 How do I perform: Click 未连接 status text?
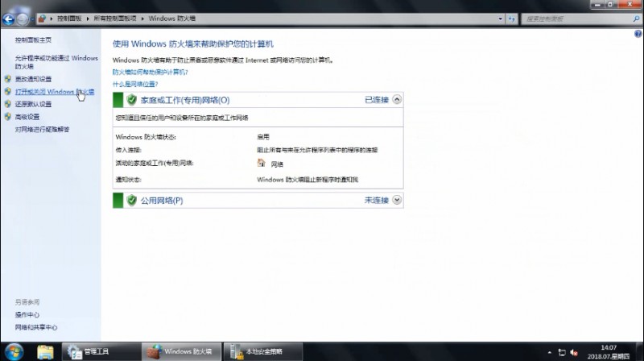coord(377,200)
